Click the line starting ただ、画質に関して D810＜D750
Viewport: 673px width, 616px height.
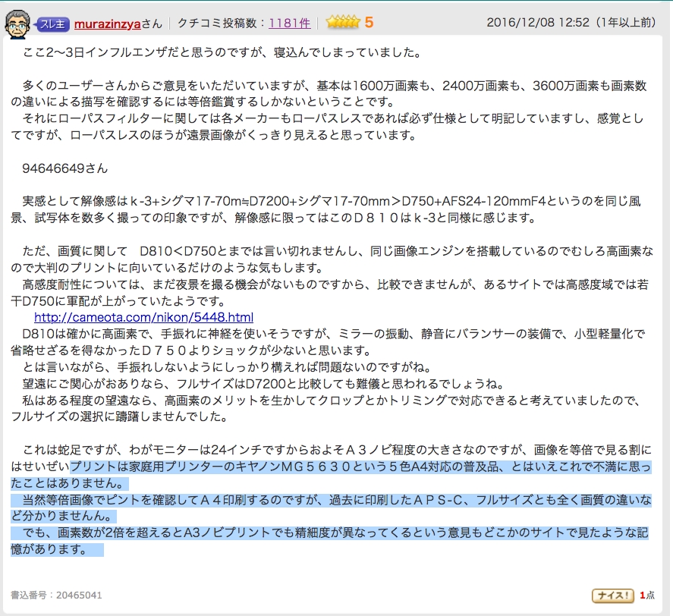332,259
